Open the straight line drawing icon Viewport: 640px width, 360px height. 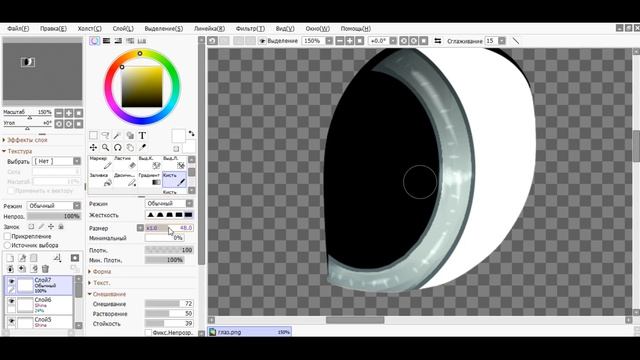(516, 41)
